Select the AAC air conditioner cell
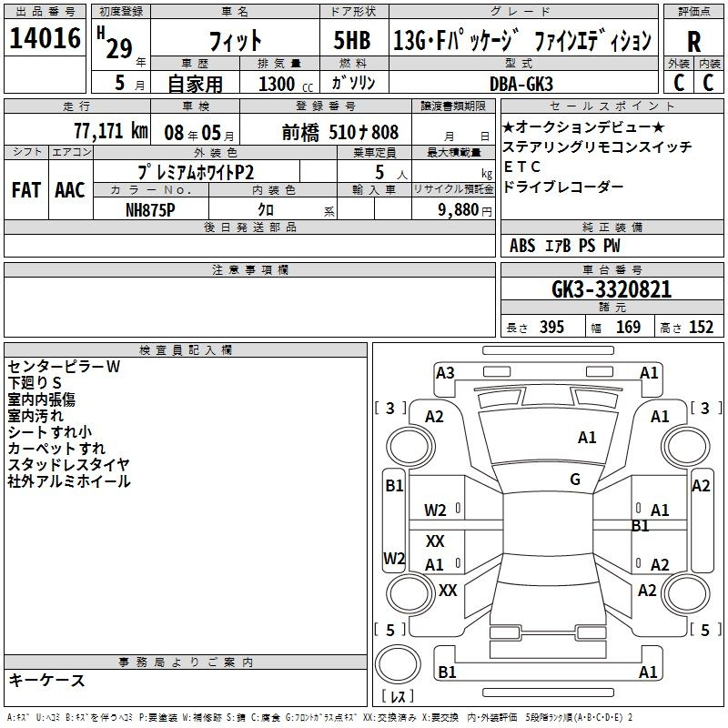 click(69, 189)
